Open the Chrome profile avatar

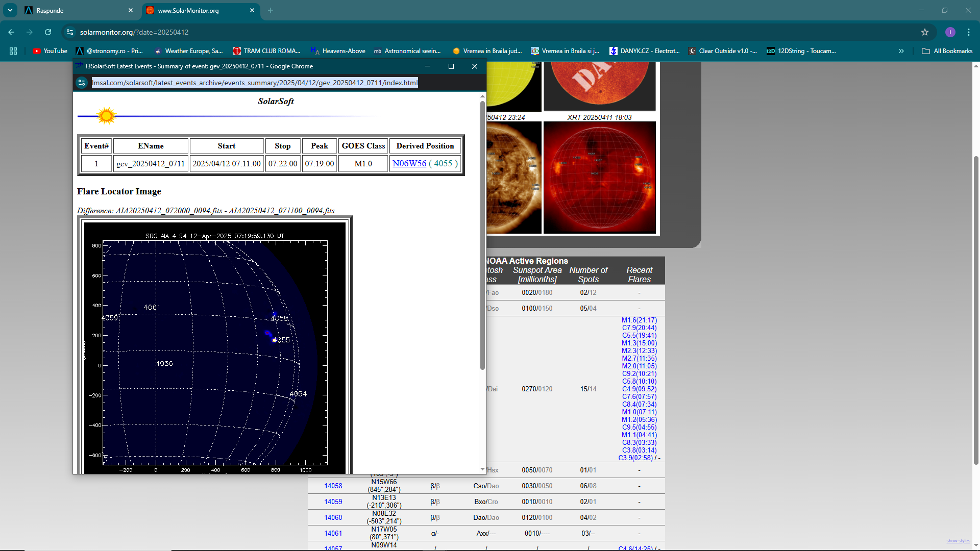[950, 32]
